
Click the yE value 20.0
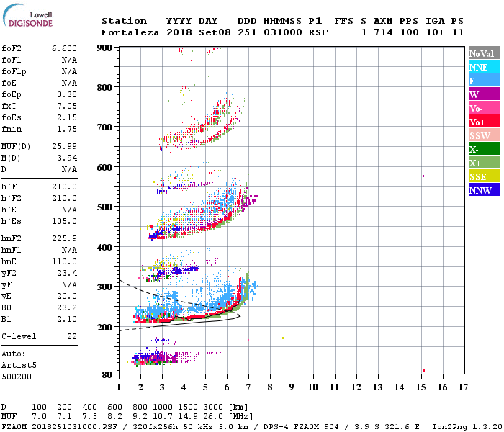click(67, 296)
